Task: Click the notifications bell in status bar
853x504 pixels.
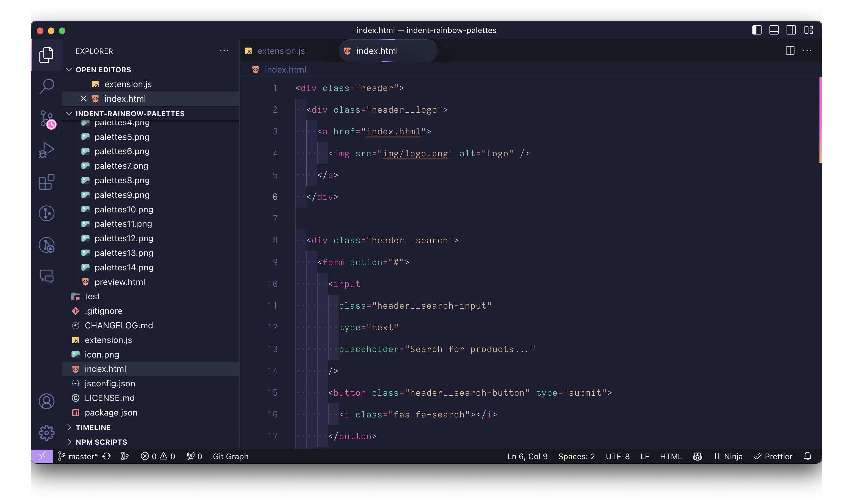Action: point(807,456)
